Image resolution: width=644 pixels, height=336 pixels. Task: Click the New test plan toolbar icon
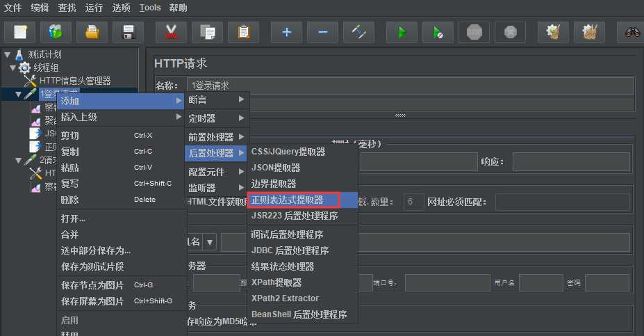[19, 32]
